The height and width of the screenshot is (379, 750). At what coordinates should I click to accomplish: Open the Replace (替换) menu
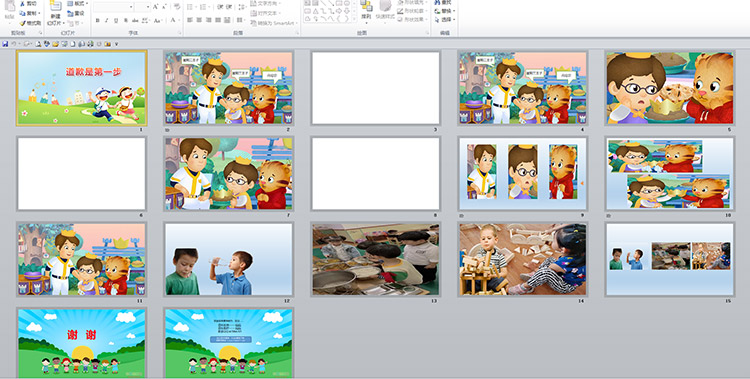click(x=444, y=11)
